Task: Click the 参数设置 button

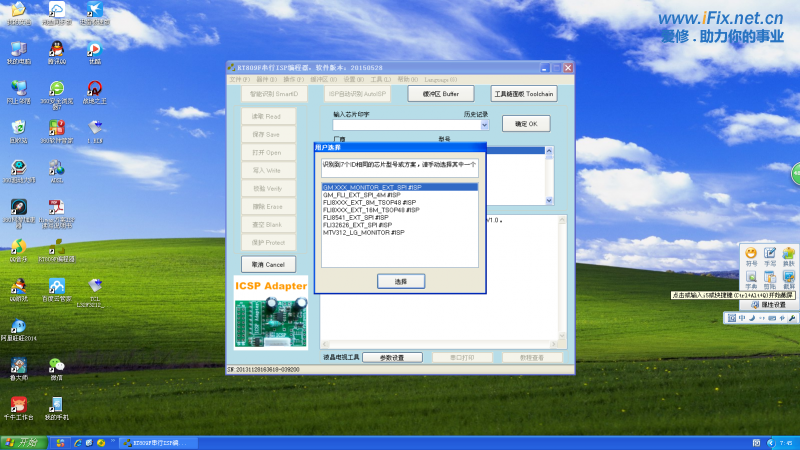Action: click(x=392, y=358)
